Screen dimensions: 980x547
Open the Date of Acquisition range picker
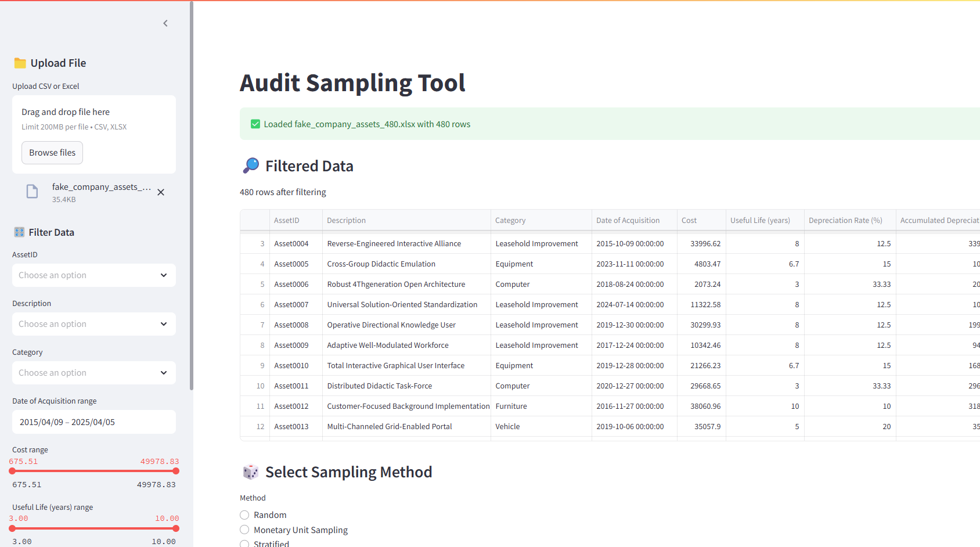click(94, 422)
